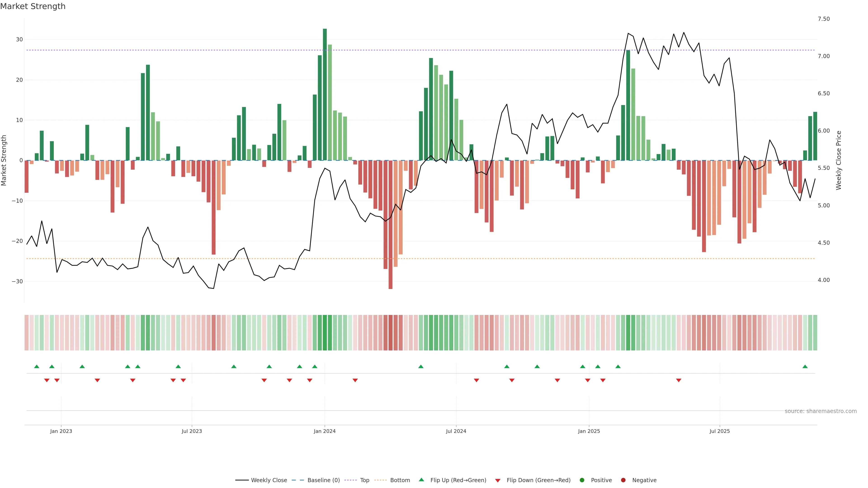868x488 pixels.
Task: Click the last red flip-down triangle marker
Action: [679, 380]
